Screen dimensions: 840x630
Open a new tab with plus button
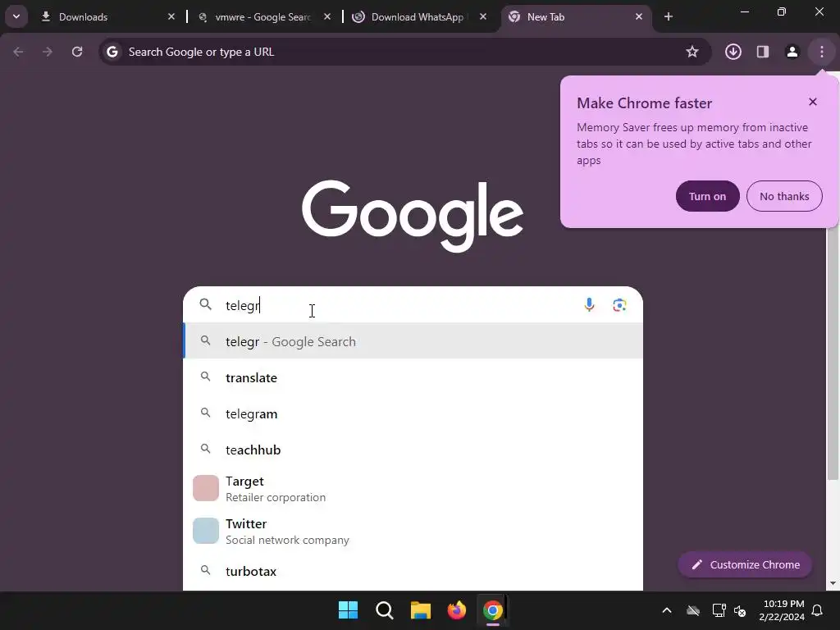[668, 16]
